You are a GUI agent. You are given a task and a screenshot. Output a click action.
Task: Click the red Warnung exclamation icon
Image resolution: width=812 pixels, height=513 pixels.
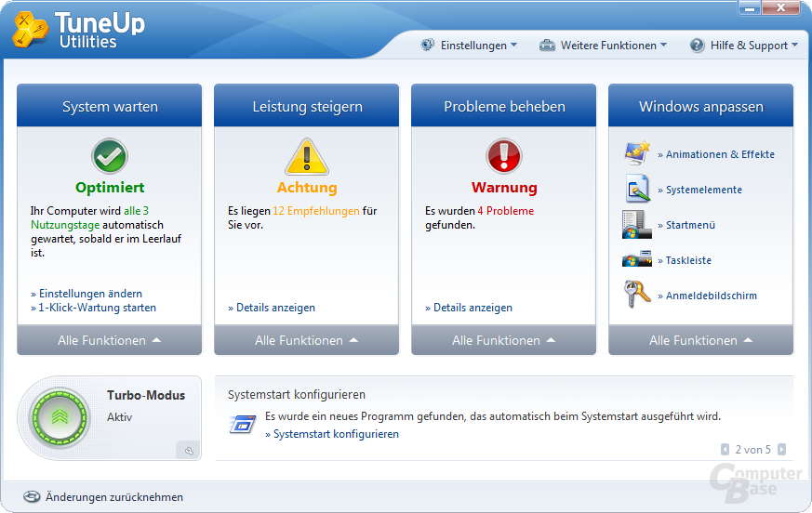pyautogui.click(x=504, y=156)
